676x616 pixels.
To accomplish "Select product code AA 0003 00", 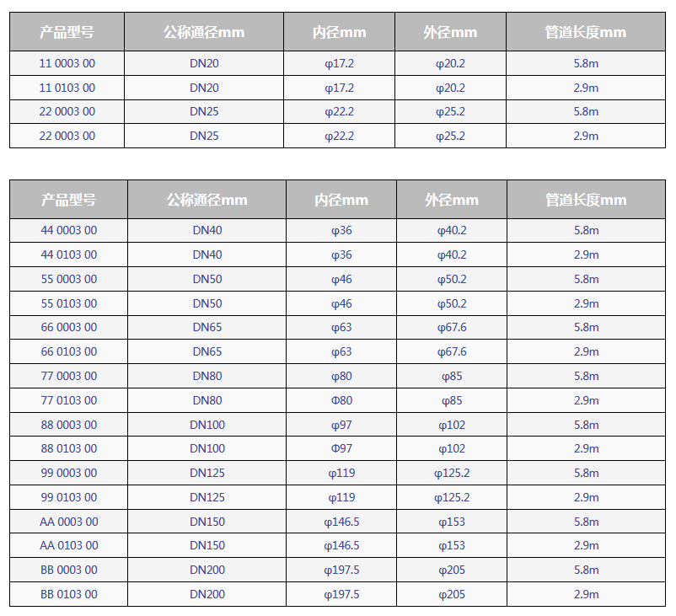I will click(69, 522).
